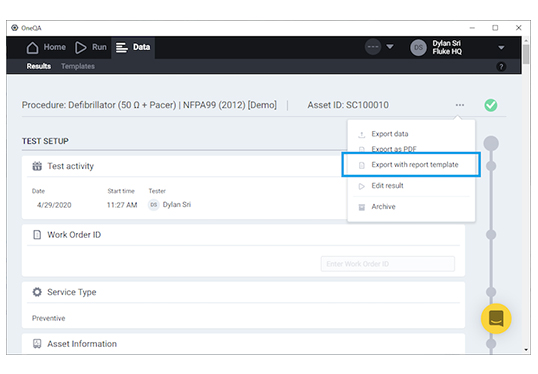This screenshot has height=374, width=538.
Task: Expand dropdown arrow next to status circle
Action: (390, 47)
